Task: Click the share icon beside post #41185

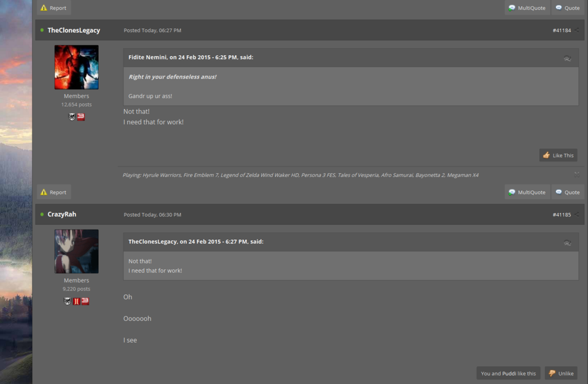Action: pos(577,215)
